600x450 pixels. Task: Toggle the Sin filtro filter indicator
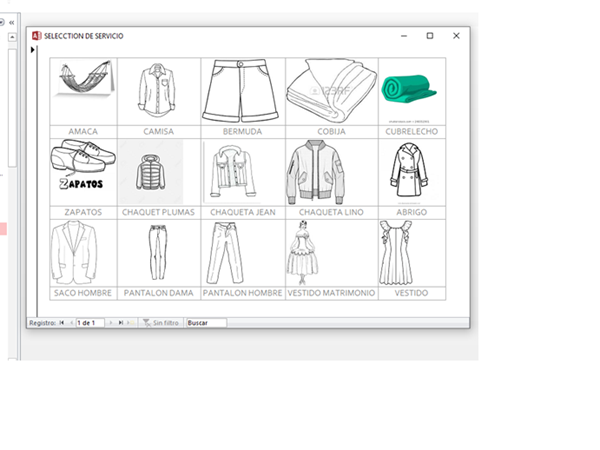click(161, 323)
